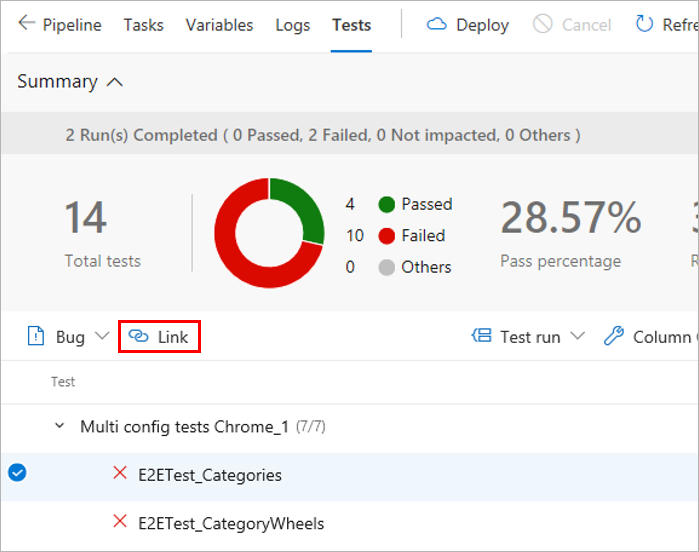Click the Column options label
Screen dimensions: 699x552
[x=666, y=338]
